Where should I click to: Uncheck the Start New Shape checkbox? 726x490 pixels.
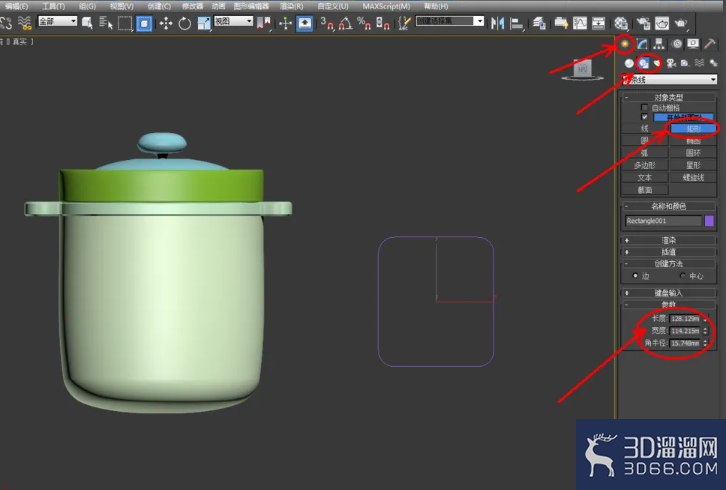644,117
